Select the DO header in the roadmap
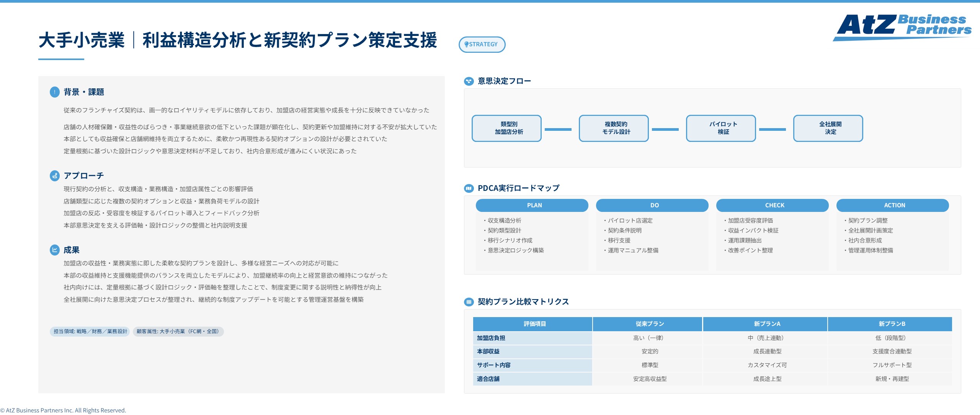Image resolution: width=980 pixels, height=415 pixels. click(x=652, y=205)
